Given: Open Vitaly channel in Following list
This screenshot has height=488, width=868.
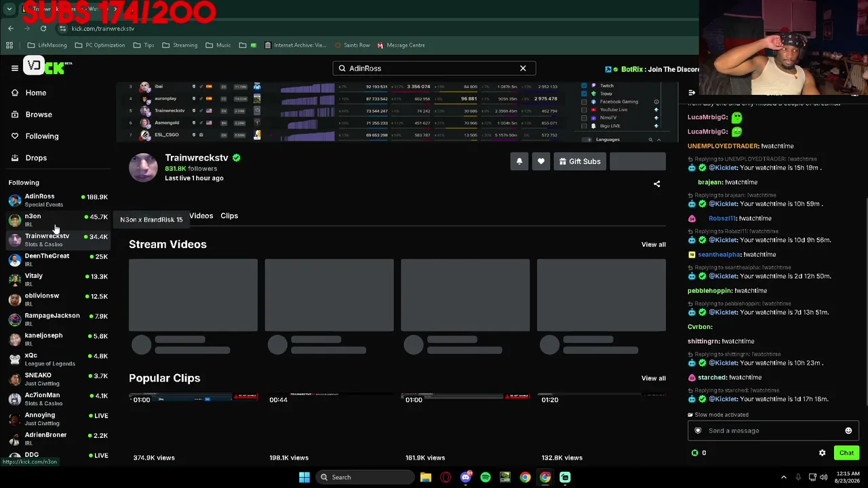Looking at the screenshot, I should point(58,279).
